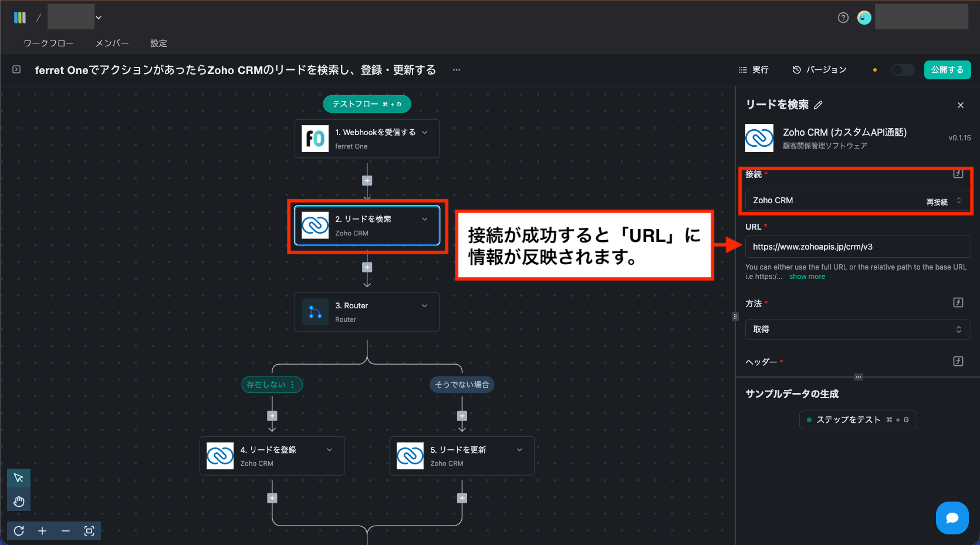Toggle the sidebar panel icon beside flow title

click(x=16, y=69)
